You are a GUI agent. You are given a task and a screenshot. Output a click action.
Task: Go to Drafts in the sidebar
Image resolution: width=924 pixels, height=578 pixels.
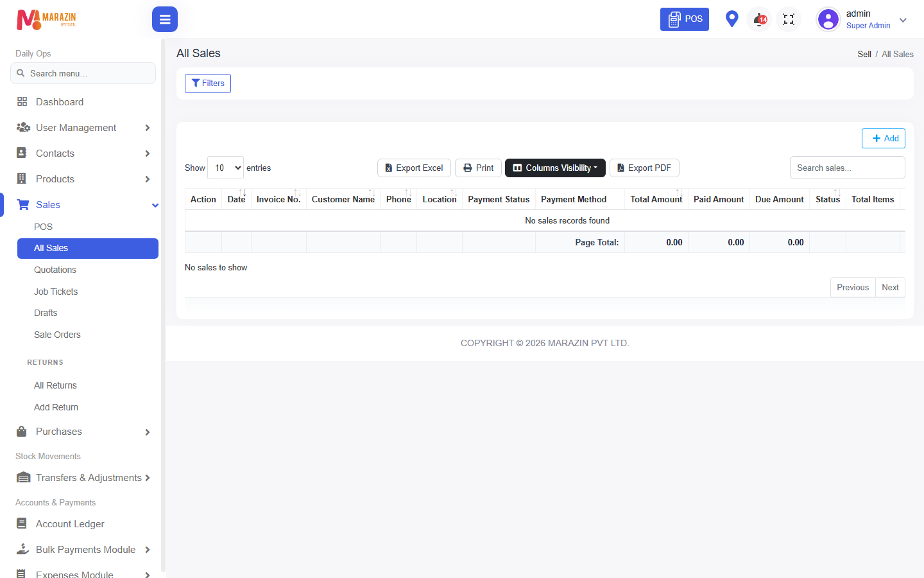(x=46, y=313)
